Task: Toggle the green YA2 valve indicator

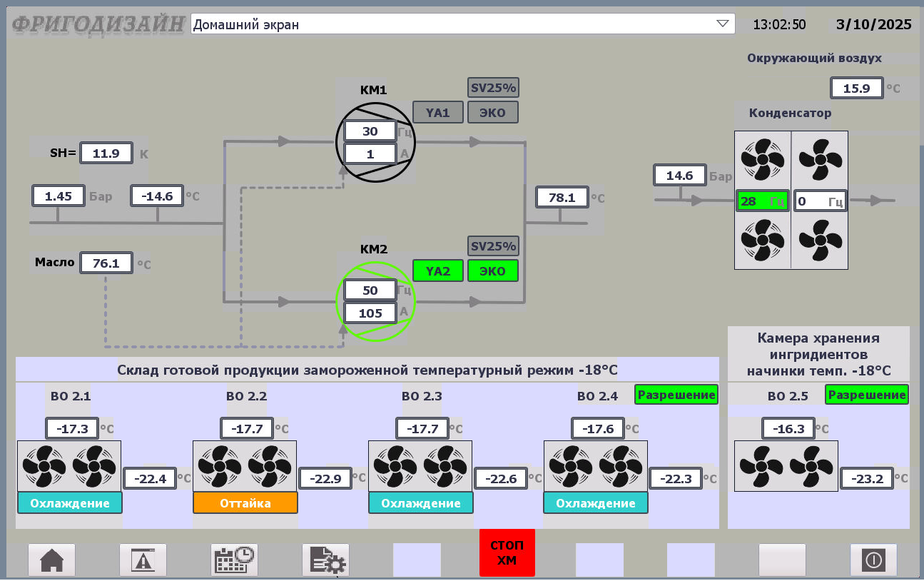Action: click(437, 271)
